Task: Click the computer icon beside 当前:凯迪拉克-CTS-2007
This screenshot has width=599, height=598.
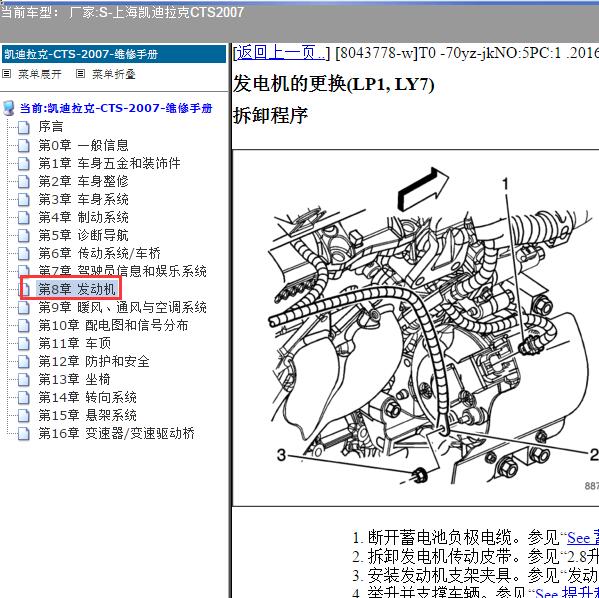Action: (x=9, y=109)
